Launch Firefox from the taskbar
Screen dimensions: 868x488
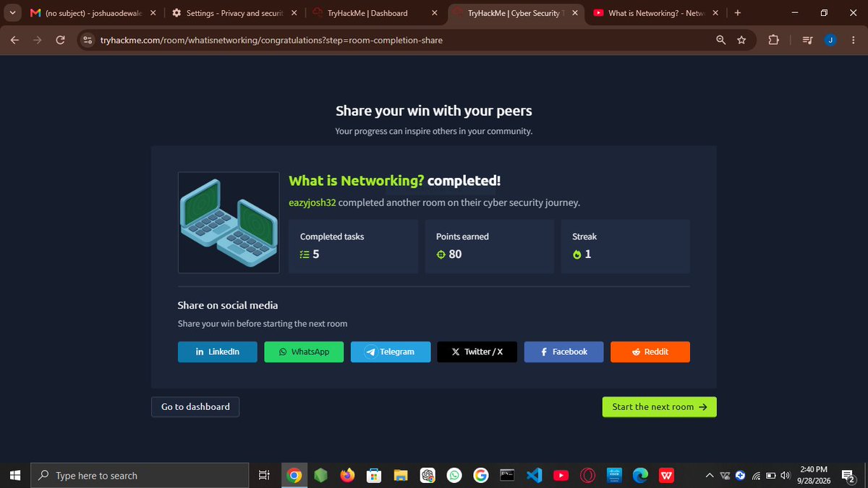pos(348,475)
